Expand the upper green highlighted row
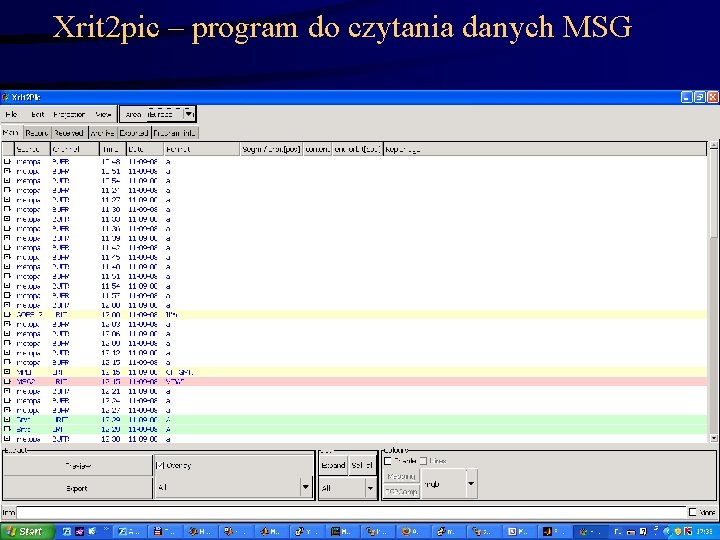Screen dimensions: 720x540 (7, 419)
